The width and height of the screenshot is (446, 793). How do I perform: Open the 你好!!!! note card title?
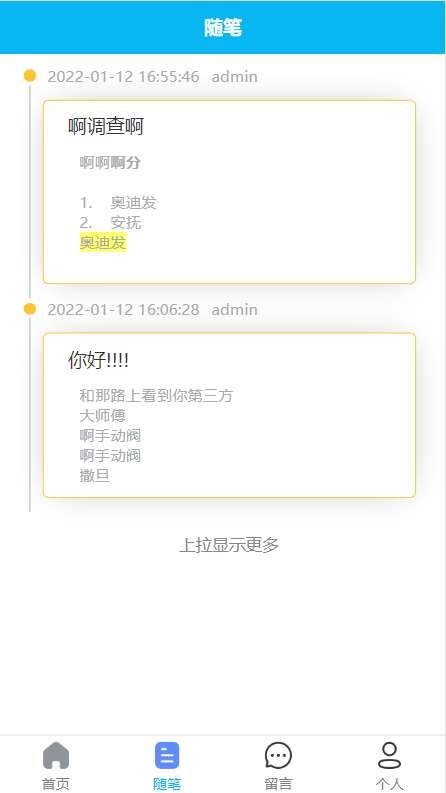pos(98,361)
